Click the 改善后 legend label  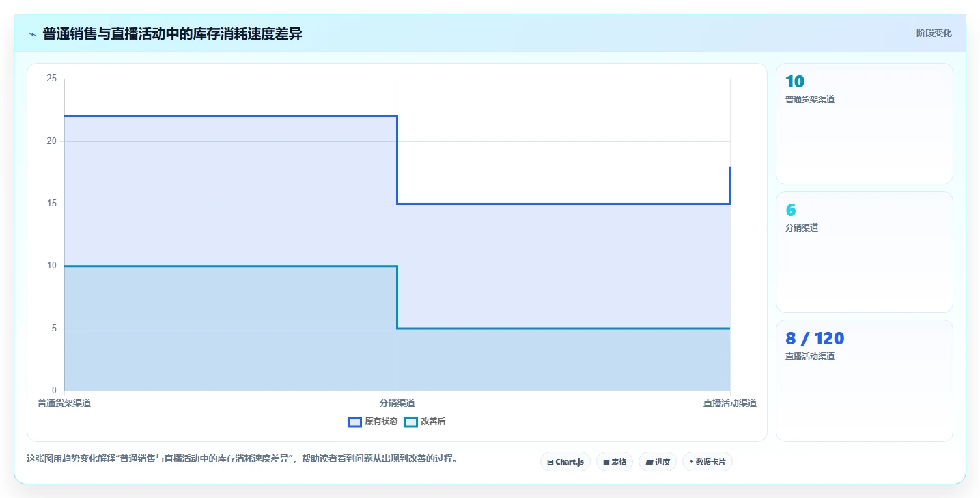point(433,422)
